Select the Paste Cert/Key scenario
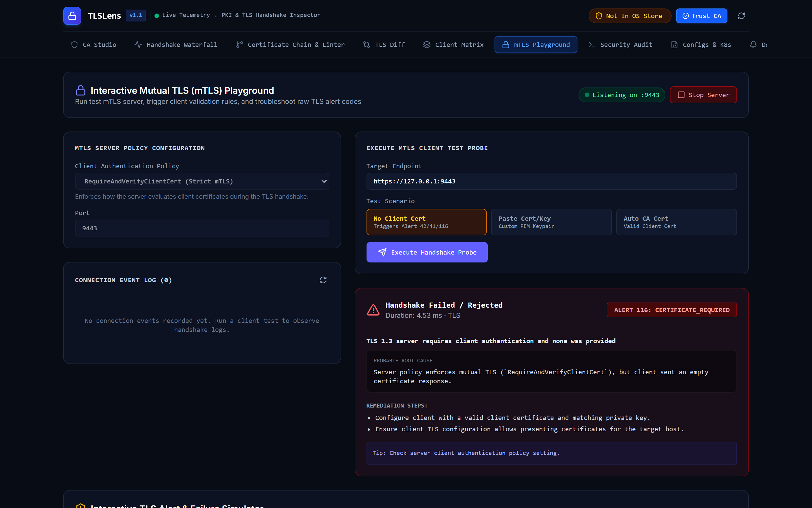This screenshot has width=812, height=508. (x=551, y=222)
